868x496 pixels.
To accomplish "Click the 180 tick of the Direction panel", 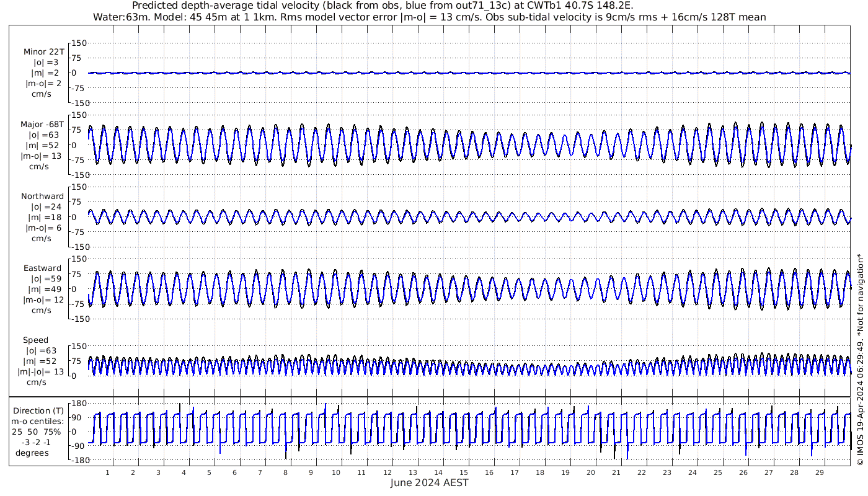I will 79,404.
